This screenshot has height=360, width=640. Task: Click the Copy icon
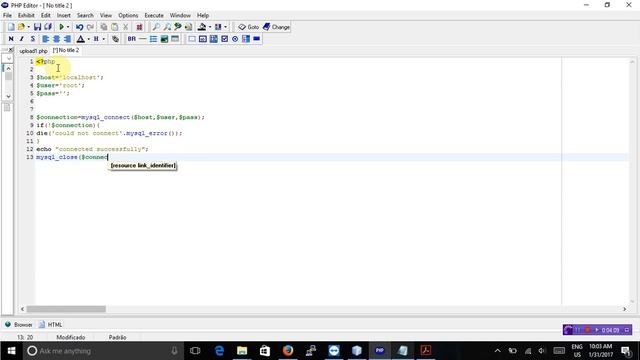pos(104,27)
